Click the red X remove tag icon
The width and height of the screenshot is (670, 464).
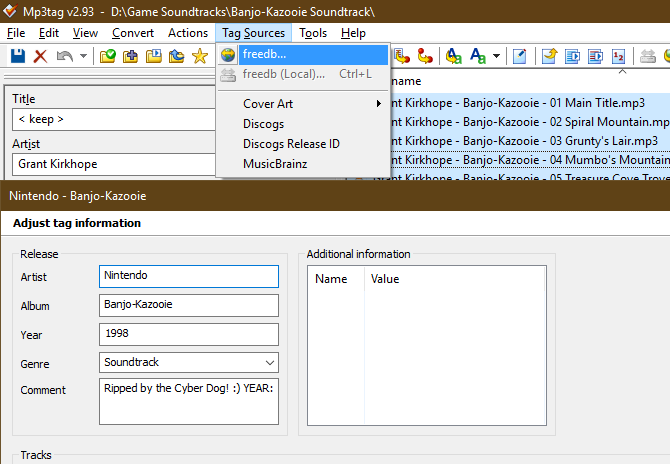click(x=41, y=56)
